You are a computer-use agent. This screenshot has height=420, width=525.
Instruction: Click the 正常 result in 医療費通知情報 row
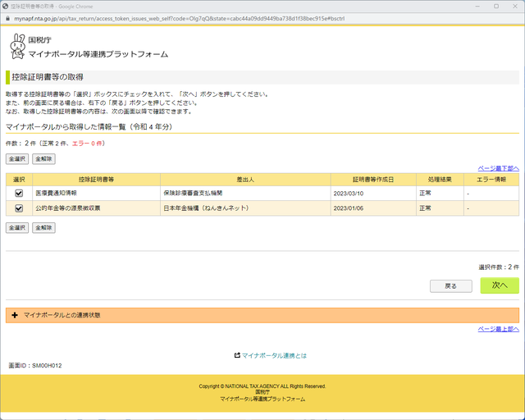425,194
